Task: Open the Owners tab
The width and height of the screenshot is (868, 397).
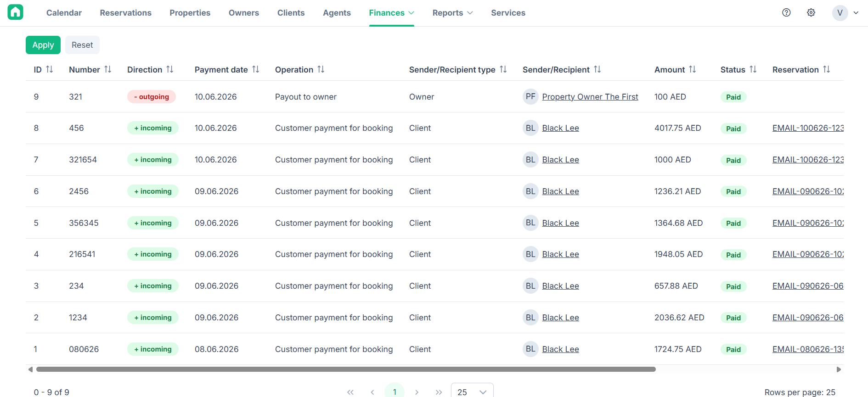Action: (244, 13)
